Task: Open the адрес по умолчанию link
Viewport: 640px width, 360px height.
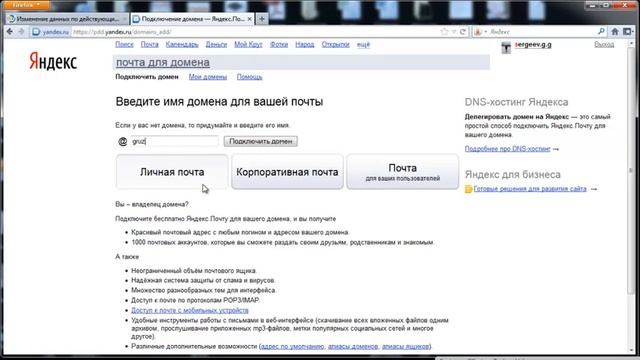Action: tap(292, 346)
